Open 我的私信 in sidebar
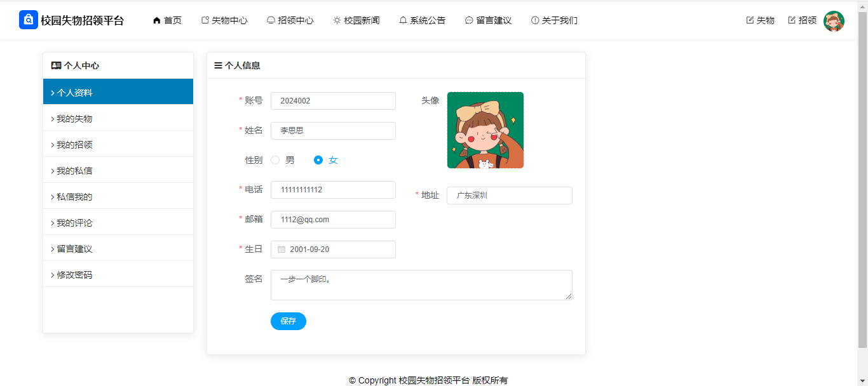This screenshot has height=386, width=868. click(x=118, y=171)
